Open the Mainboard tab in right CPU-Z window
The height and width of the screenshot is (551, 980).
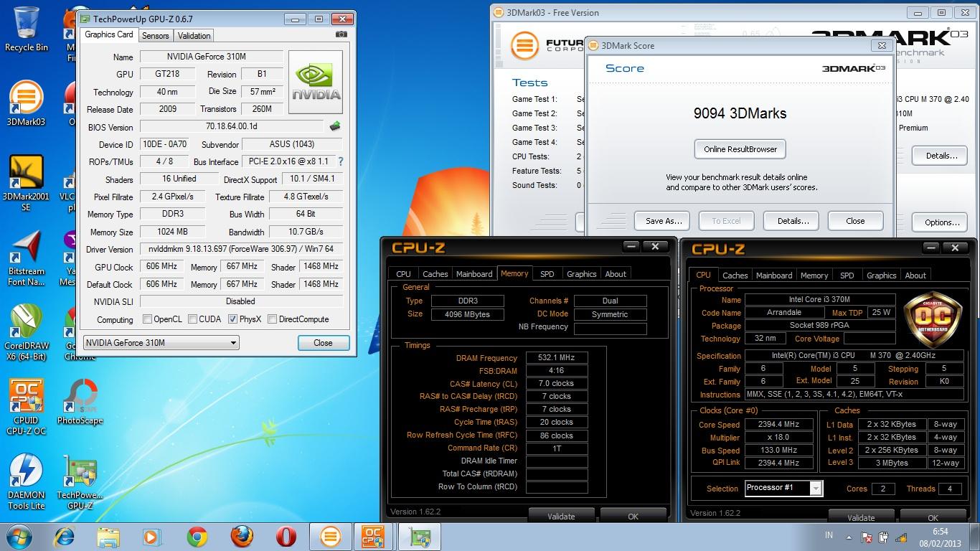click(x=774, y=275)
